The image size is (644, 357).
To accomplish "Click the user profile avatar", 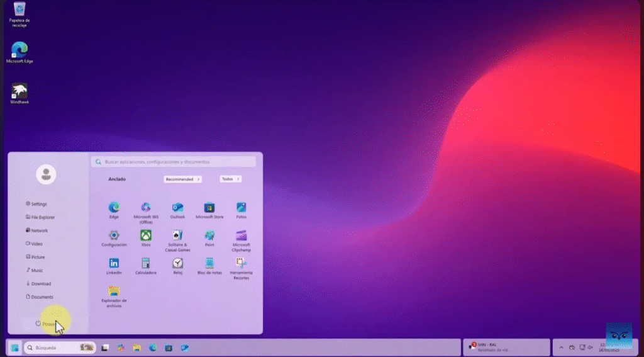I will coord(46,175).
